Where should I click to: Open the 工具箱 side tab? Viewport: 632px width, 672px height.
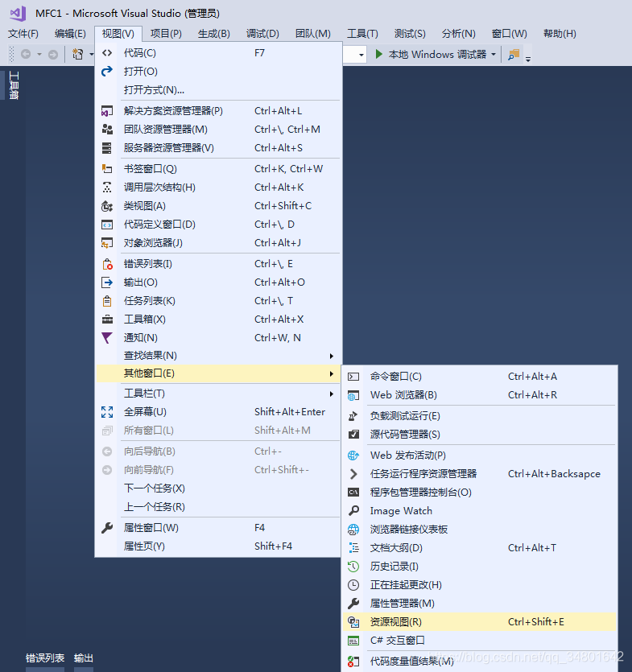[14, 85]
